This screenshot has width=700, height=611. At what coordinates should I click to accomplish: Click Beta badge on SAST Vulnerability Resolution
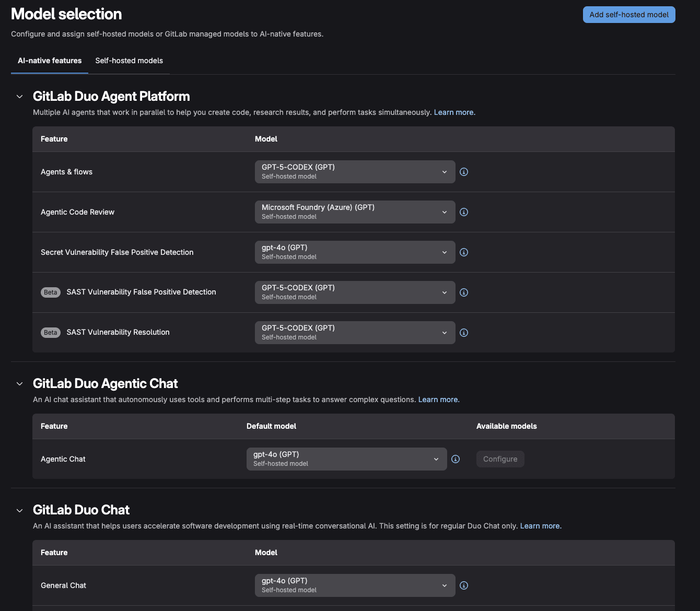51,333
